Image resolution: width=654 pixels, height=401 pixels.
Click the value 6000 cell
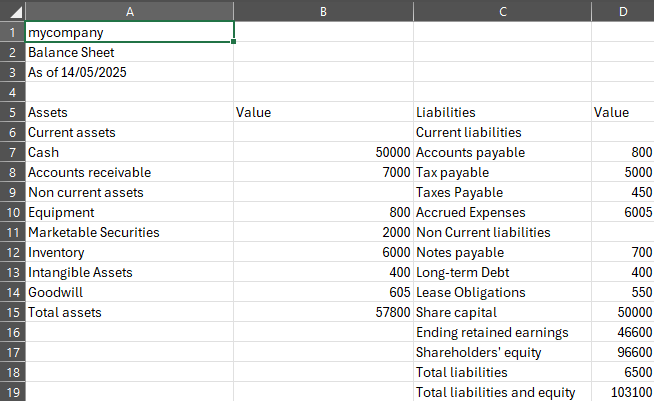pyautogui.click(x=323, y=252)
